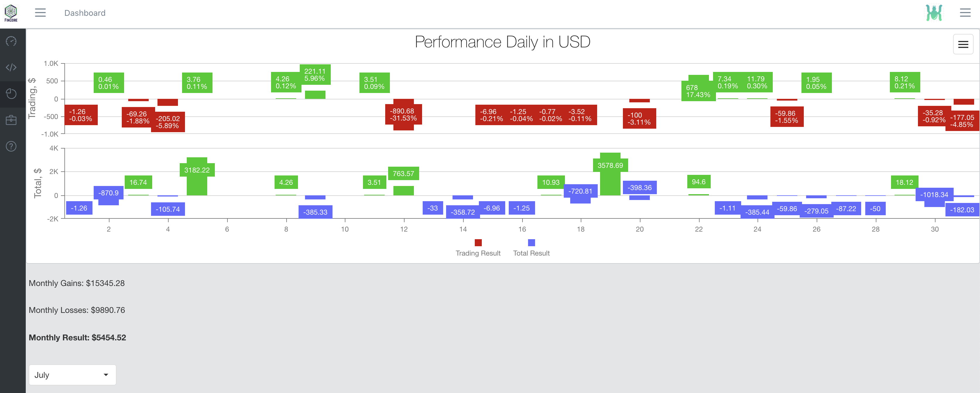This screenshot has width=980, height=393.
Task: Open the speedometer dashboard sidebar icon
Action: [x=11, y=41]
